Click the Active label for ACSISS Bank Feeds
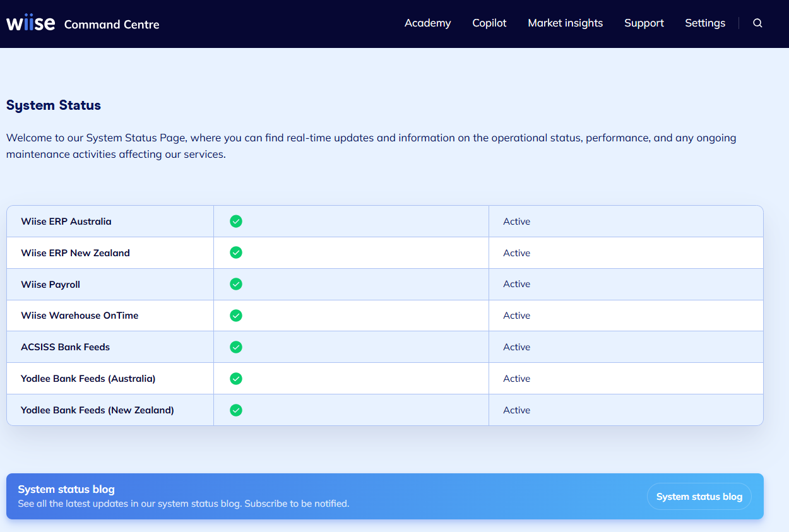This screenshot has height=532, width=789. tap(516, 347)
